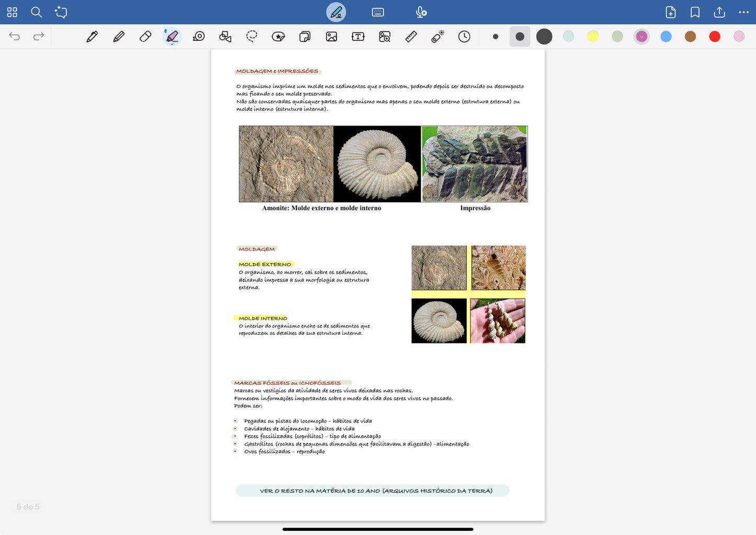The width and height of the screenshot is (756, 535).
Task: Click the Undo arrow button
Action: point(15,37)
